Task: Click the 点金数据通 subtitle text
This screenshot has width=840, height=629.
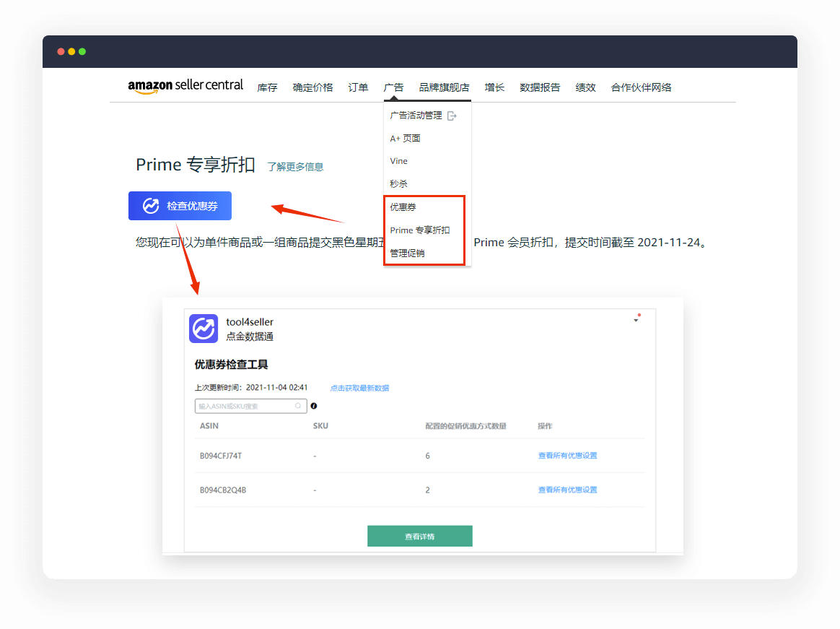Action: (250, 337)
